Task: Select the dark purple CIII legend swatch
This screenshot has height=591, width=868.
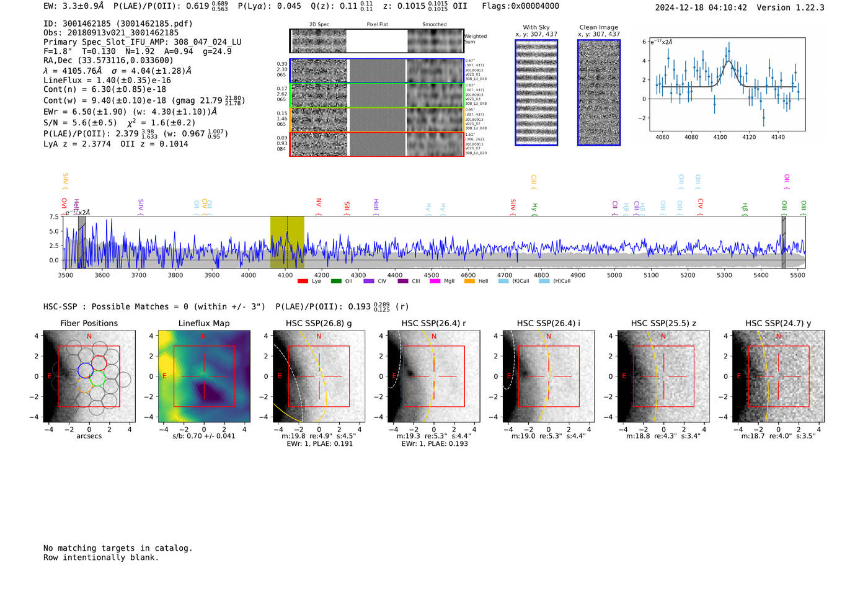Action: 403,282
